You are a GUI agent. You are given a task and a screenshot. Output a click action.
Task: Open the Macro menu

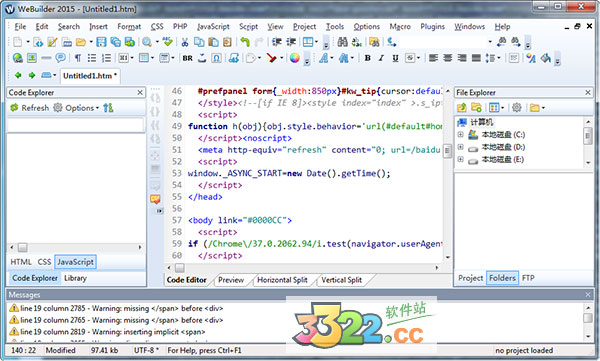400,26
